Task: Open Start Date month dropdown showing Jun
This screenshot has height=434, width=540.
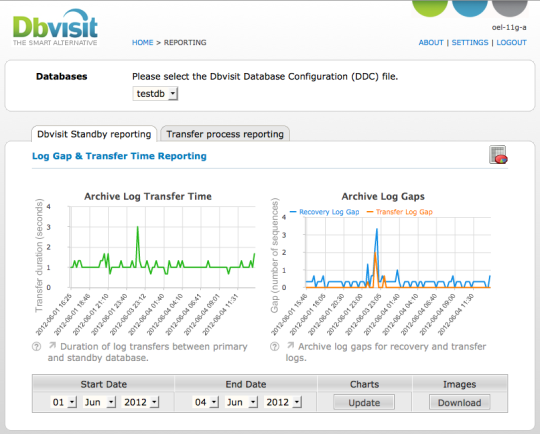Action: click(x=99, y=402)
